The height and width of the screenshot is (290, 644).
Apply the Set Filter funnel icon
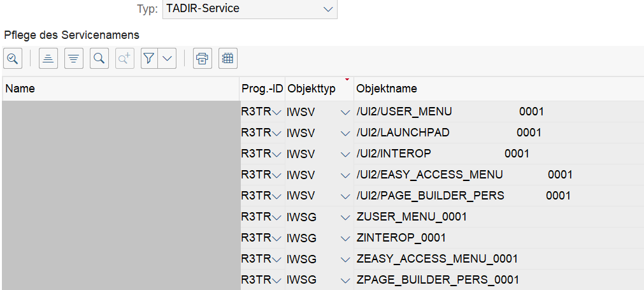coord(149,59)
